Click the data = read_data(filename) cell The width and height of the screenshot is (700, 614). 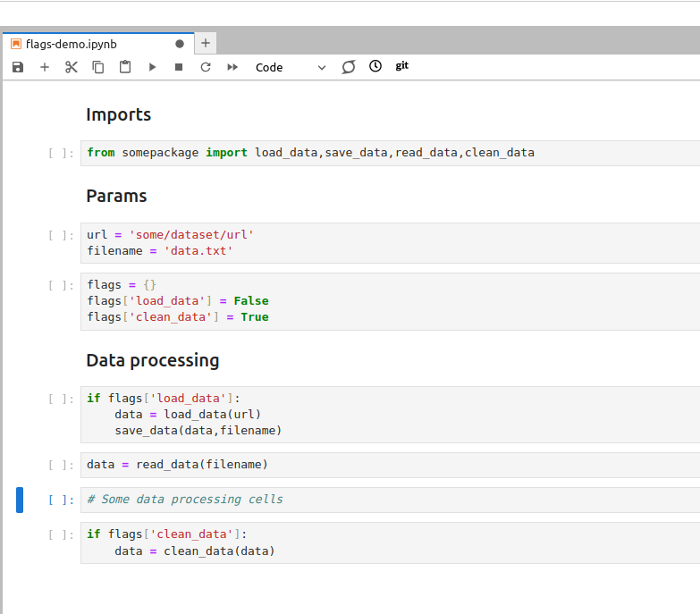tap(390, 465)
